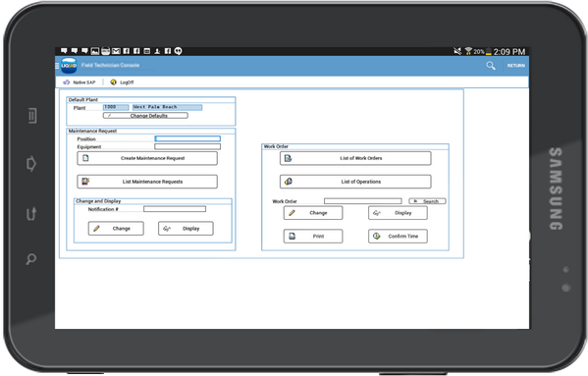This screenshot has height=376, width=588.
Task: Click glasses icon on notification Display button
Action: (x=167, y=229)
